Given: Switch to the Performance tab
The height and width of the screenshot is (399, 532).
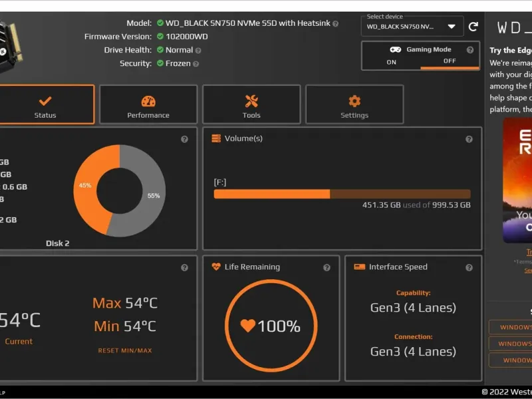Looking at the screenshot, I should [x=148, y=104].
